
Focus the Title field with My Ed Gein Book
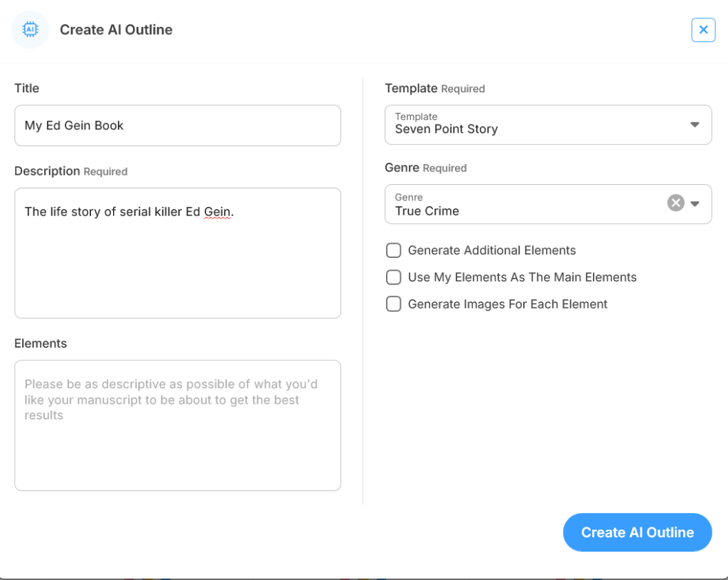(x=178, y=126)
